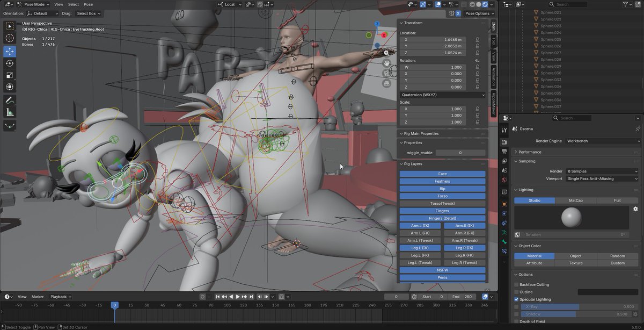644x330 pixels.
Task: Play the animation forward
Action: tap(238, 297)
